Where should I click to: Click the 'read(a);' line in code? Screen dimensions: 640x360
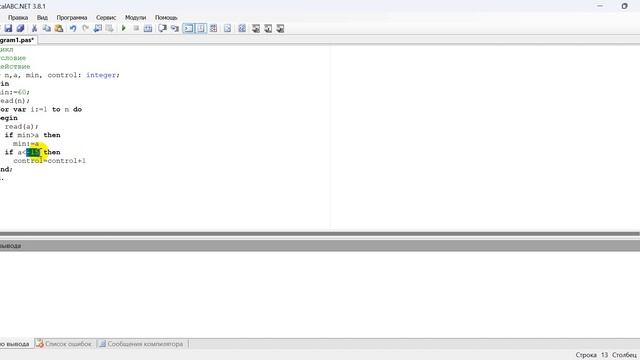point(21,127)
